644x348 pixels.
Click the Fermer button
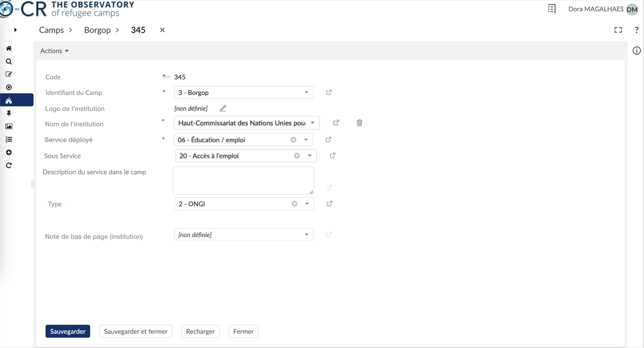243,331
